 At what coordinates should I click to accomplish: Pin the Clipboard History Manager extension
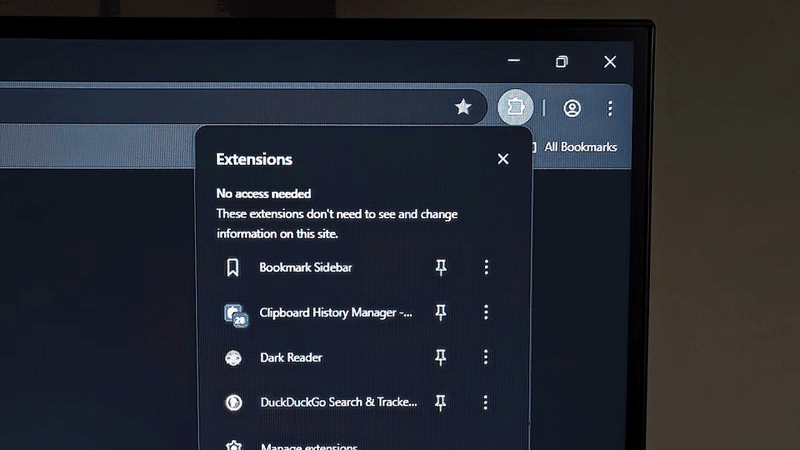[441, 312]
